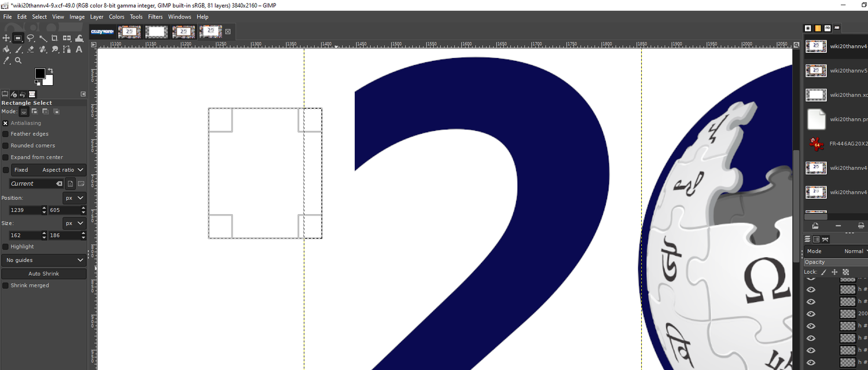Select the Crop tool

click(x=55, y=38)
